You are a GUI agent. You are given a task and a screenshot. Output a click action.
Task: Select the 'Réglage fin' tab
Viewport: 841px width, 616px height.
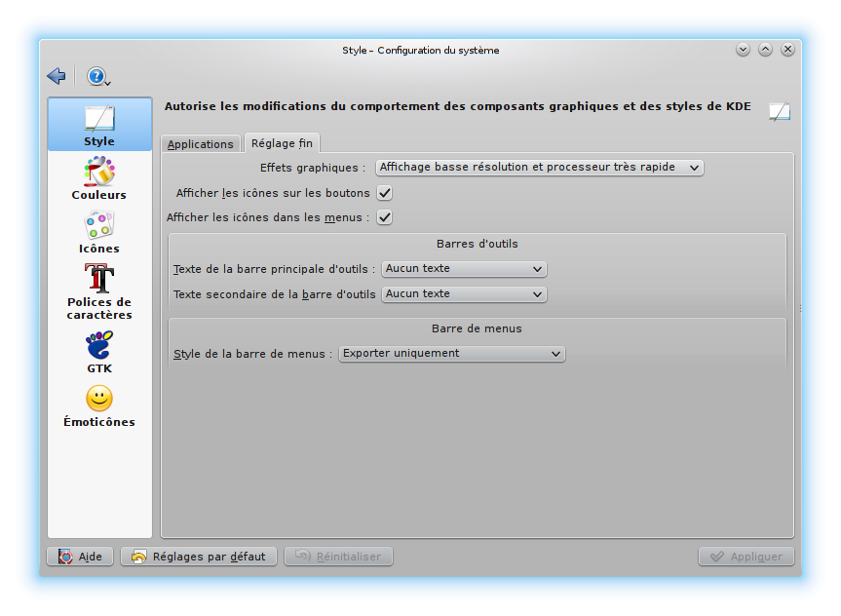(x=282, y=143)
